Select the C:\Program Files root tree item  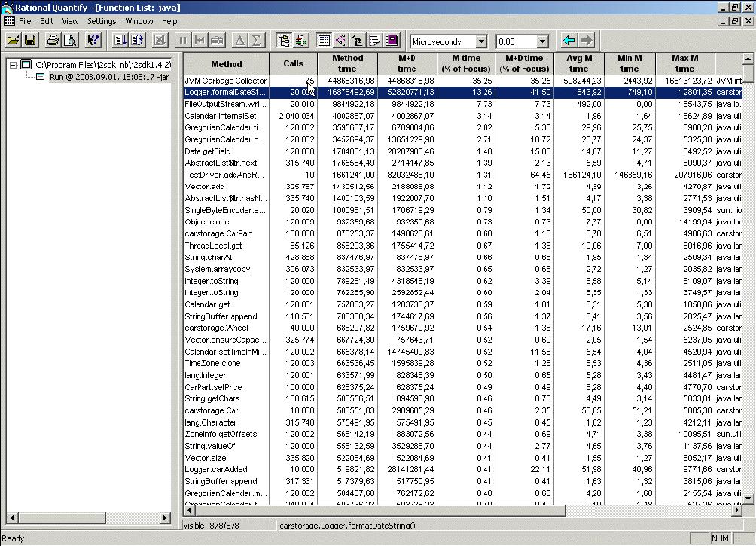[x=102, y=65]
